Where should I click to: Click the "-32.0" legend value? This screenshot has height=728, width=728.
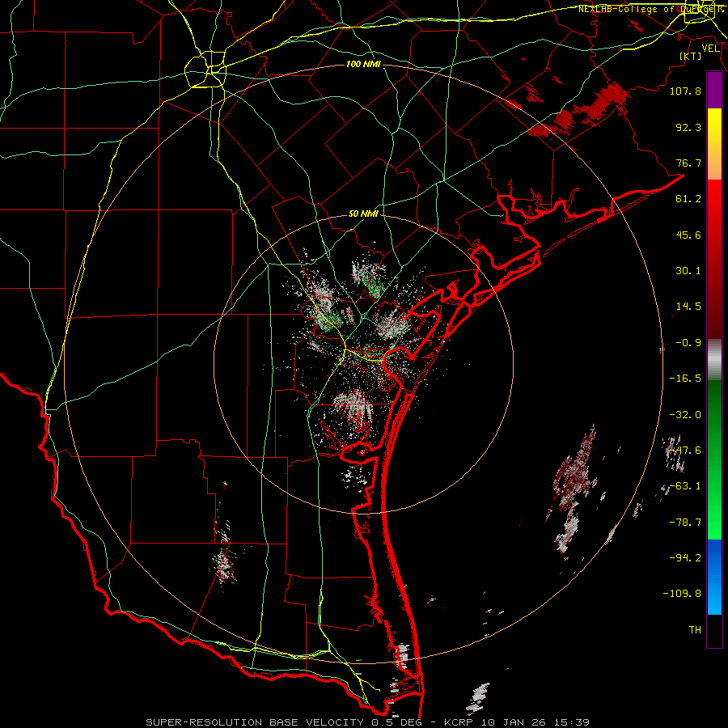point(685,415)
